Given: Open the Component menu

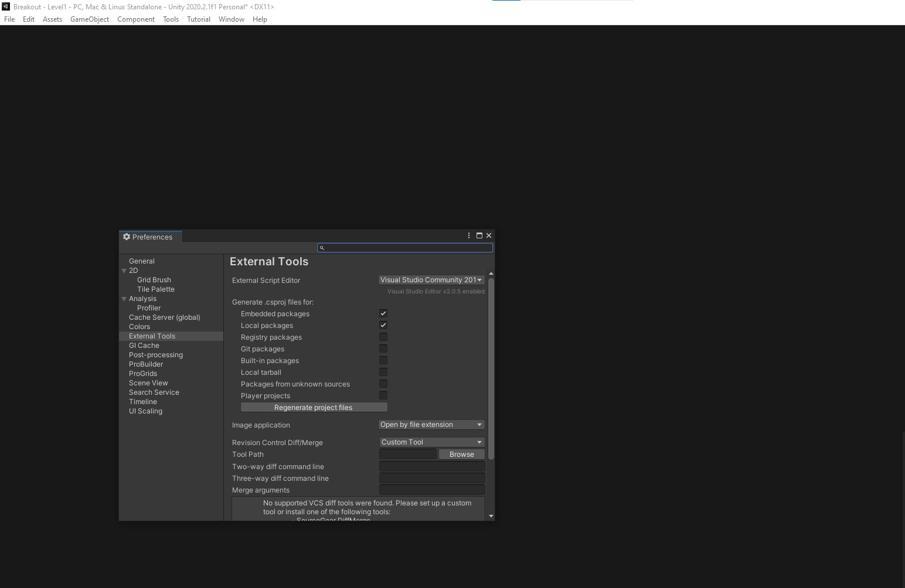Looking at the screenshot, I should click(136, 19).
